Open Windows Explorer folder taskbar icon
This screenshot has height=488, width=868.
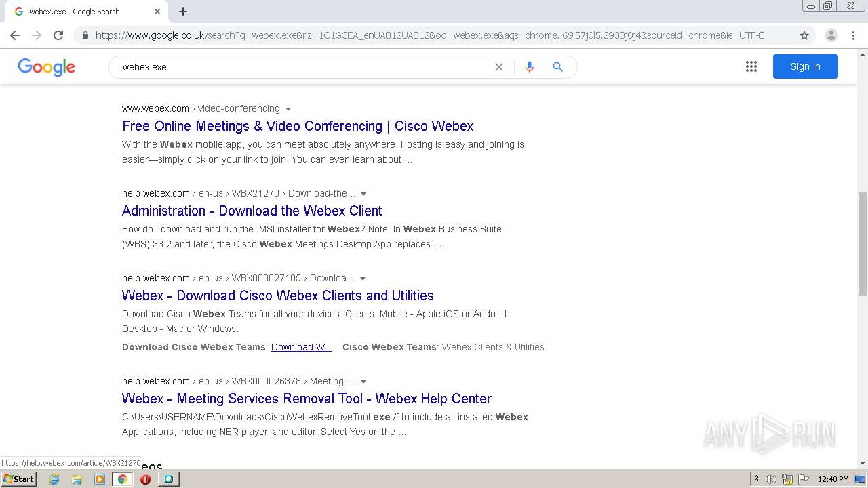[77, 479]
